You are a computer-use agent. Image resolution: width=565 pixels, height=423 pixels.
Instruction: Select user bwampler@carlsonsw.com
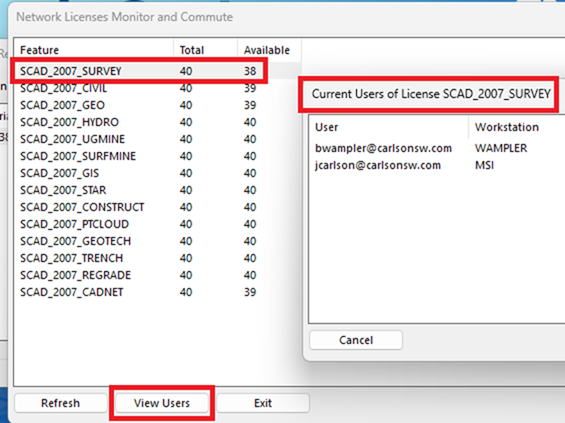(x=383, y=148)
